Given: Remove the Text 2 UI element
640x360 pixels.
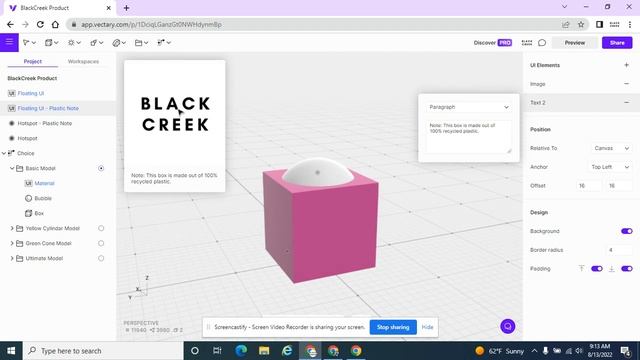Looking at the screenshot, I should pyautogui.click(x=627, y=102).
